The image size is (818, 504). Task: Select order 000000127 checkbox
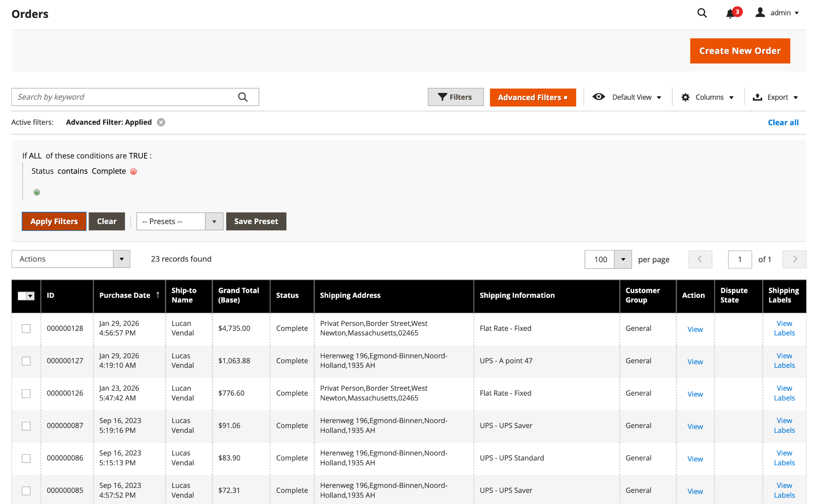(x=26, y=361)
